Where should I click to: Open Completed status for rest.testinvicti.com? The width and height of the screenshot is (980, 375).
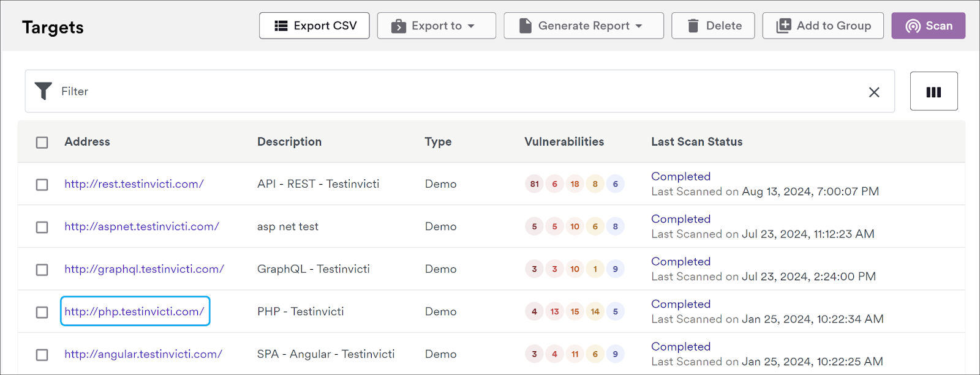coord(680,176)
